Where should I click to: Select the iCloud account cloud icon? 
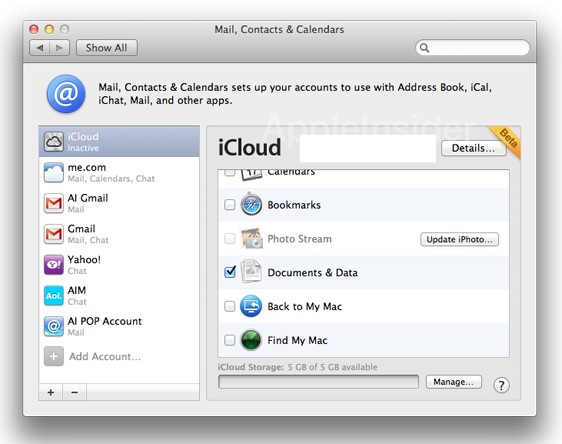(54, 142)
